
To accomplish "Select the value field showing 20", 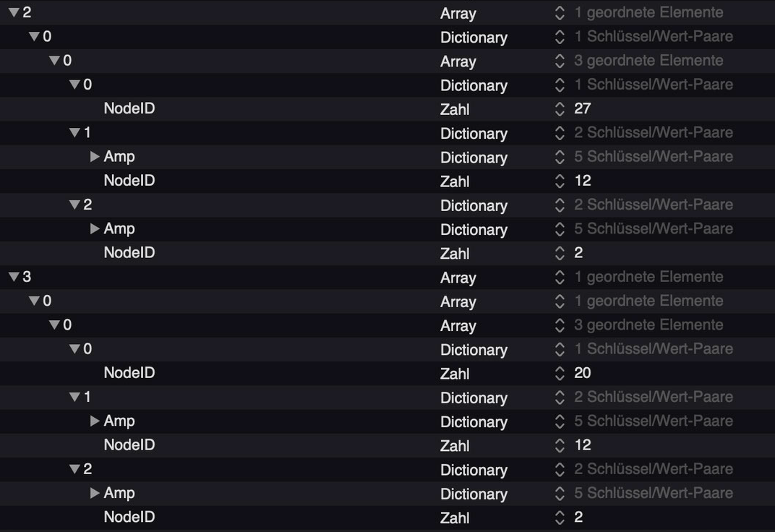I will coord(583,373).
